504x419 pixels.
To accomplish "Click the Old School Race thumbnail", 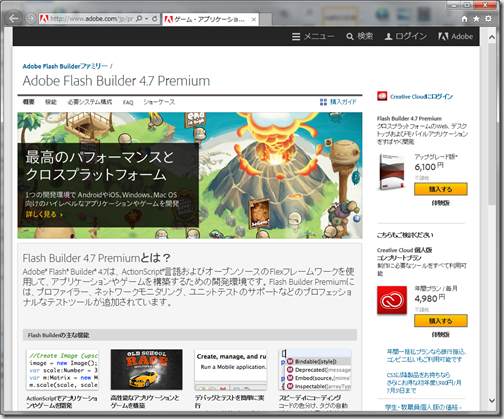I will point(147,370).
